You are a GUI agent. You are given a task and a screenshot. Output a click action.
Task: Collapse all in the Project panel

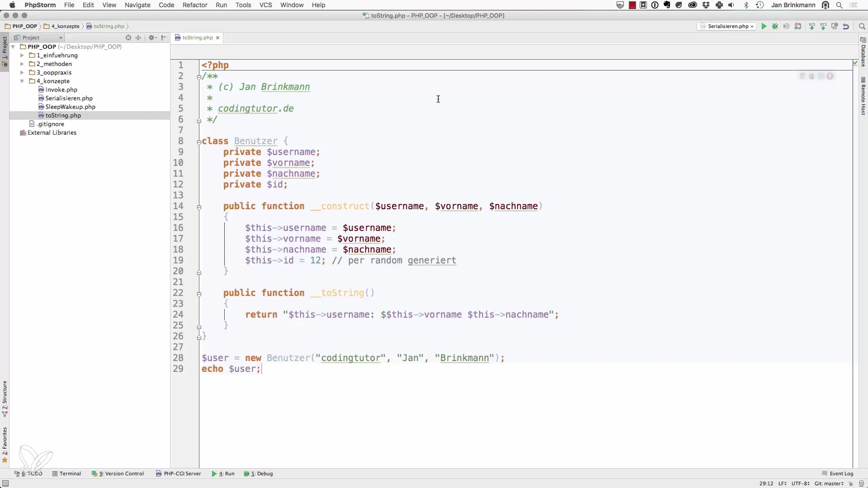click(138, 38)
